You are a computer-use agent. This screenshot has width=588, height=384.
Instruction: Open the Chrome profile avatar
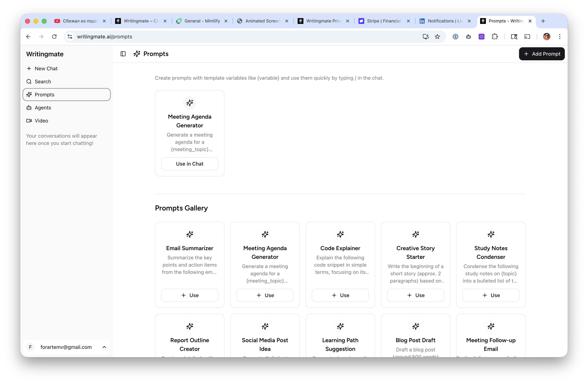point(547,37)
